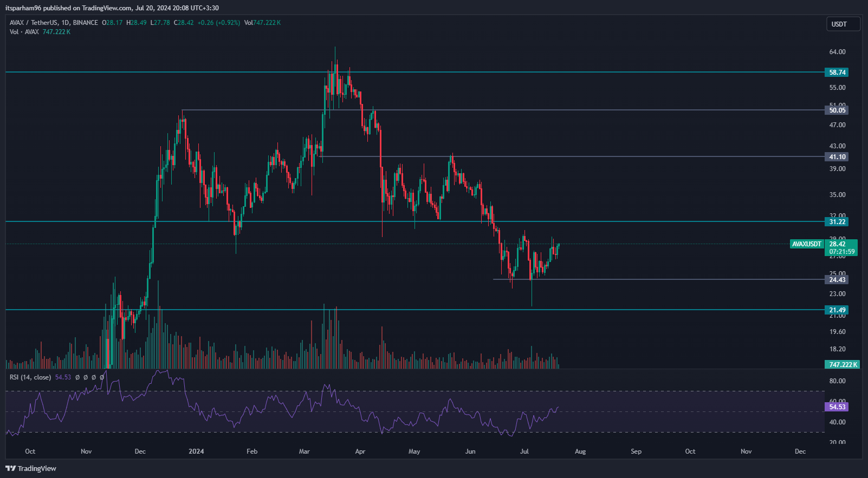868x478 pixels.
Task: Click the May label on time axis
Action: tap(414, 451)
